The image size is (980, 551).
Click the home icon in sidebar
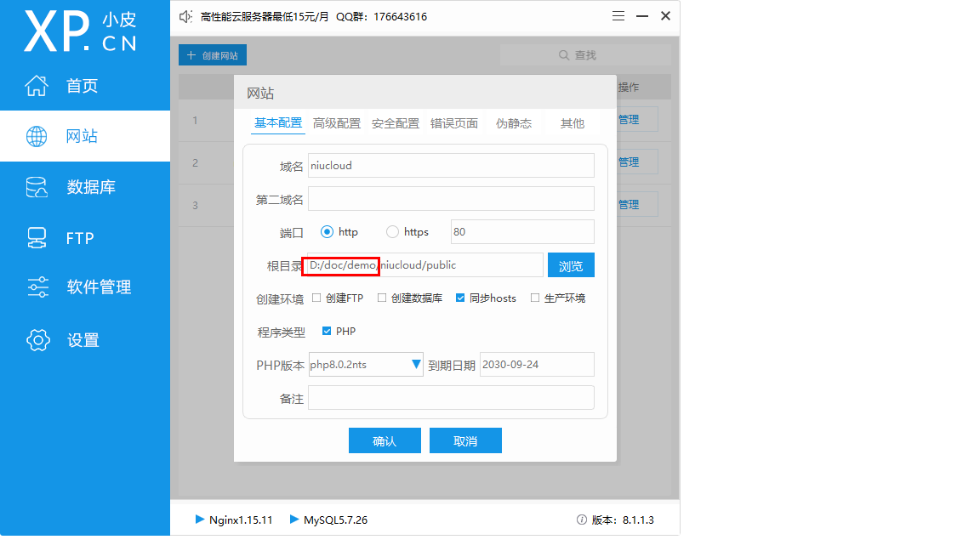pyautogui.click(x=37, y=86)
